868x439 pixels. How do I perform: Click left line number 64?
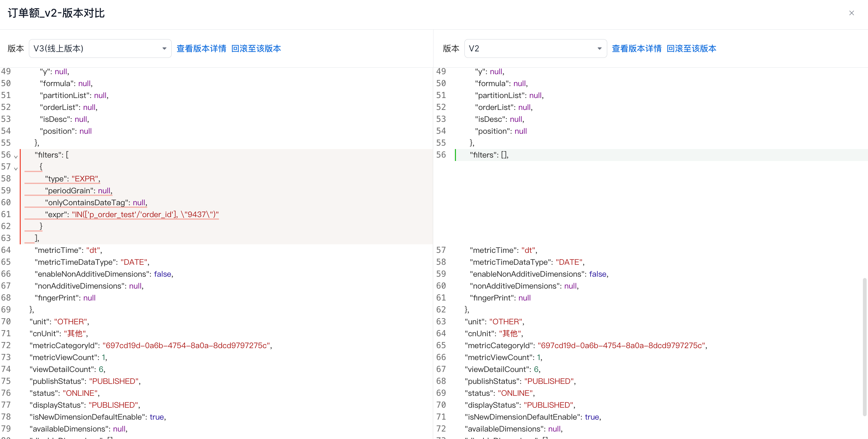6,250
